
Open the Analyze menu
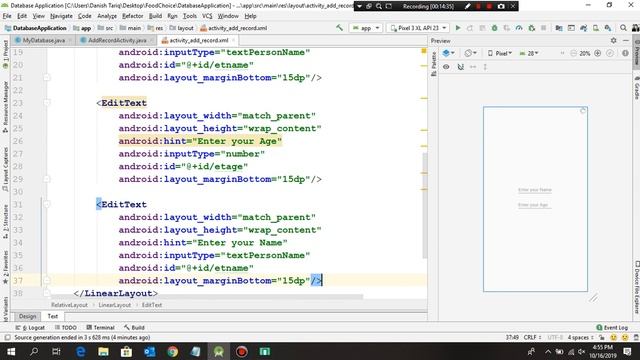click(107, 16)
